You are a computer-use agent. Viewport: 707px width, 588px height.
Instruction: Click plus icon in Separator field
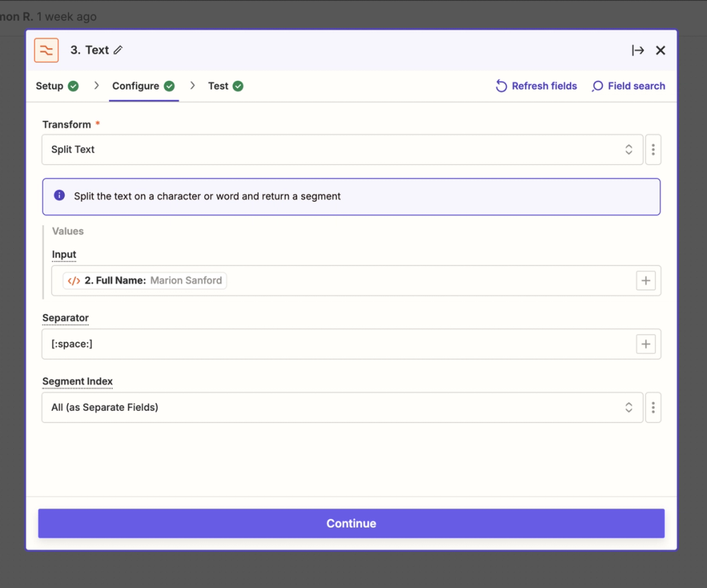click(646, 344)
